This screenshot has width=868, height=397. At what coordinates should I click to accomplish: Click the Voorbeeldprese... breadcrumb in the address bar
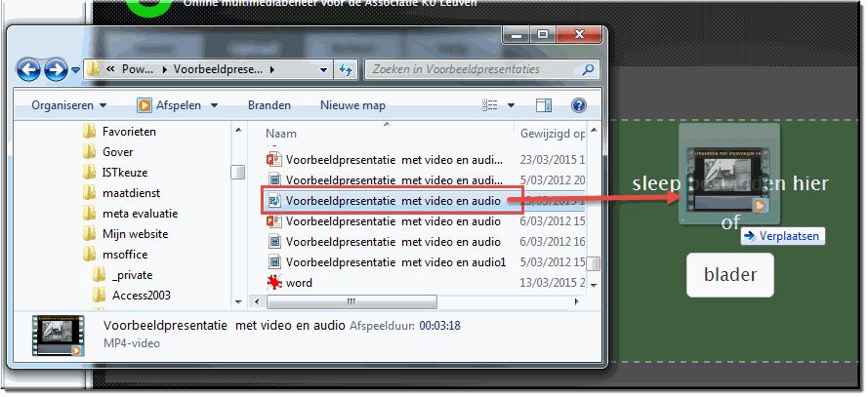pos(218,70)
